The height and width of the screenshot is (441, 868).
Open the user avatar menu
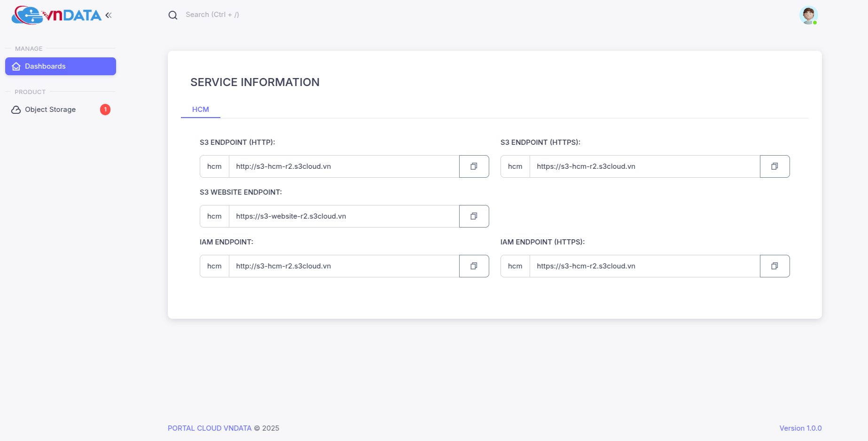(808, 16)
